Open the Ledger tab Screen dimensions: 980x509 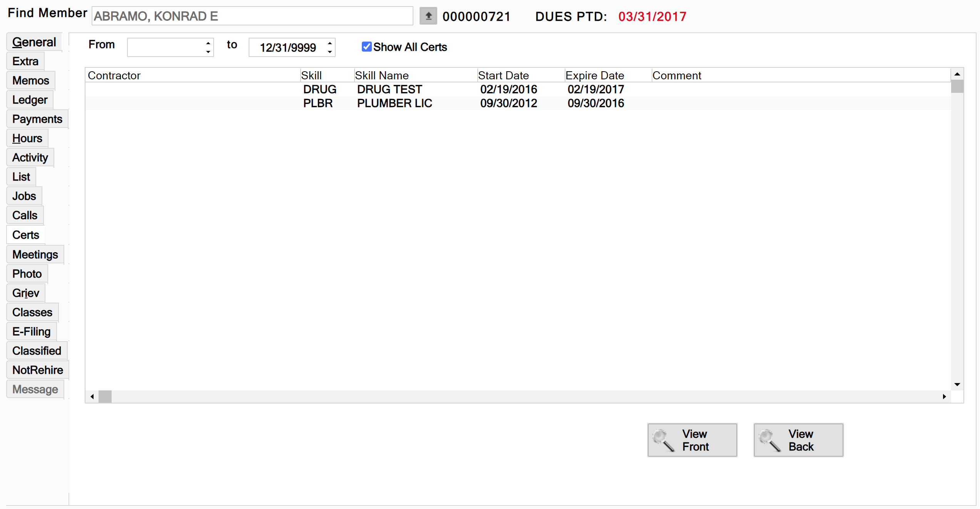pyautogui.click(x=30, y=100)
